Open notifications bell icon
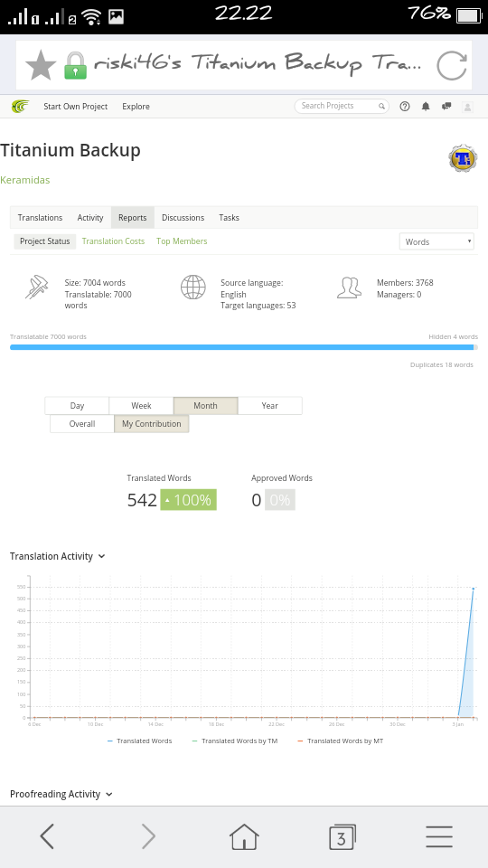 [x=426, y=107]
